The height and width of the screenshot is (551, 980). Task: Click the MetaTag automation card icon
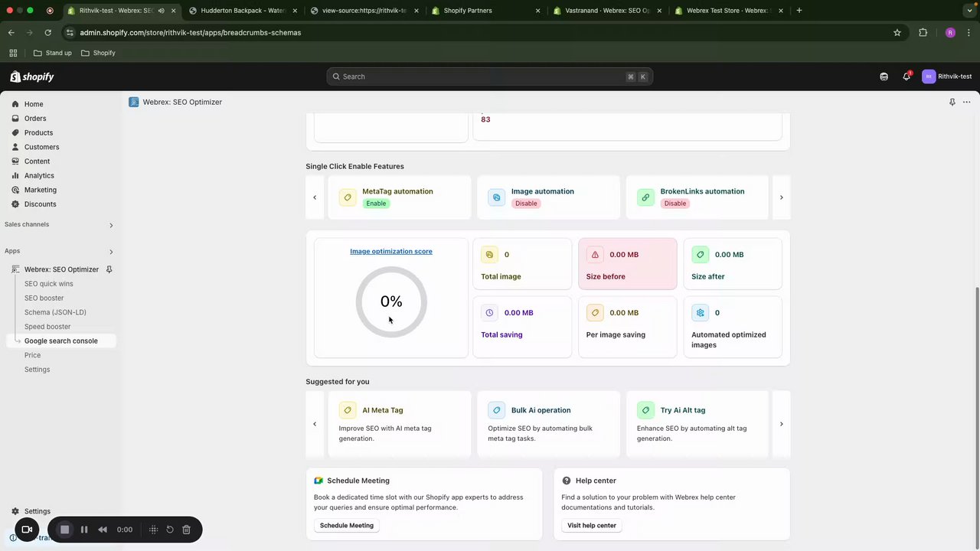pos(348,197)
